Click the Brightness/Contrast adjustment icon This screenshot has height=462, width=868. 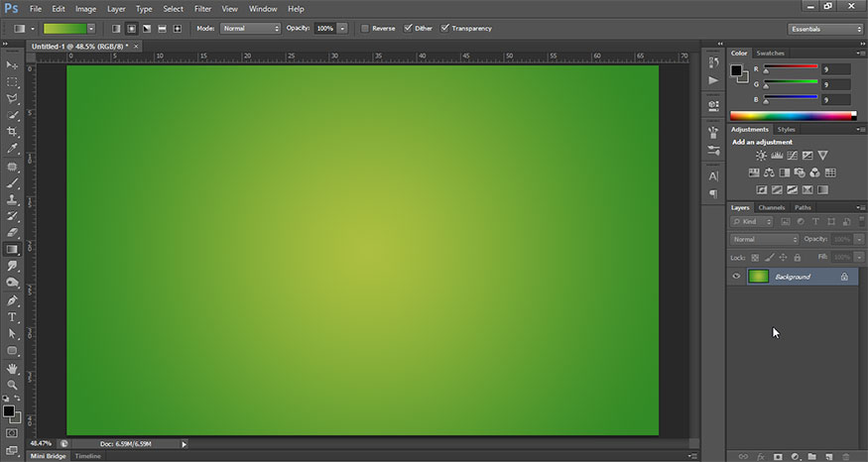coord(761,156)
